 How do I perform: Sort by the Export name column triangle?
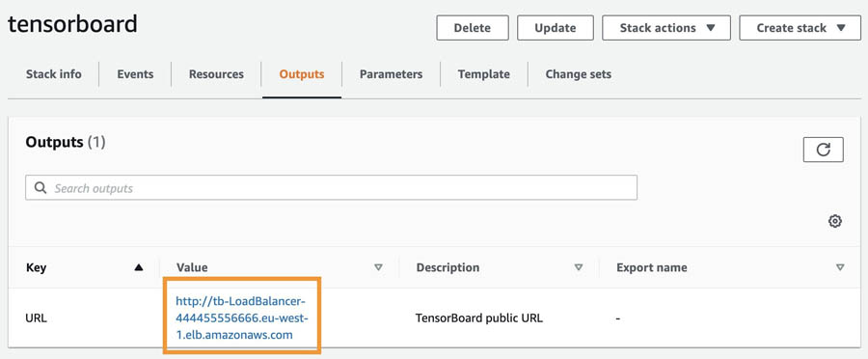[x=840, y=267]
